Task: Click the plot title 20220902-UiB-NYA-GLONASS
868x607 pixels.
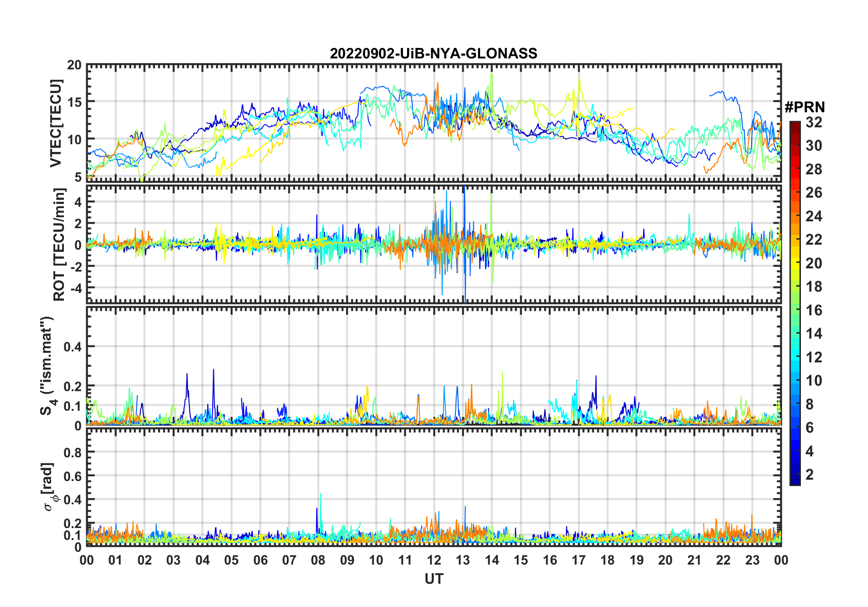Action: [434, 53]
